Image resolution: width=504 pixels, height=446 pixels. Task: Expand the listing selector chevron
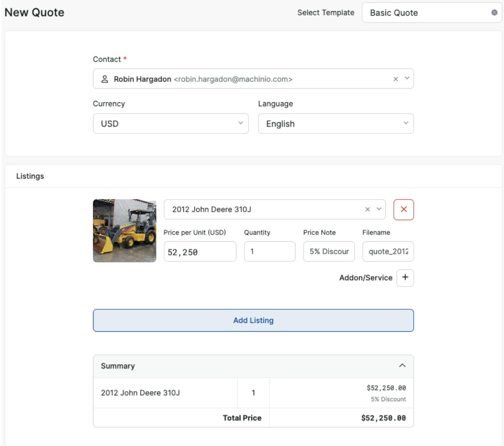pos(379,209)
